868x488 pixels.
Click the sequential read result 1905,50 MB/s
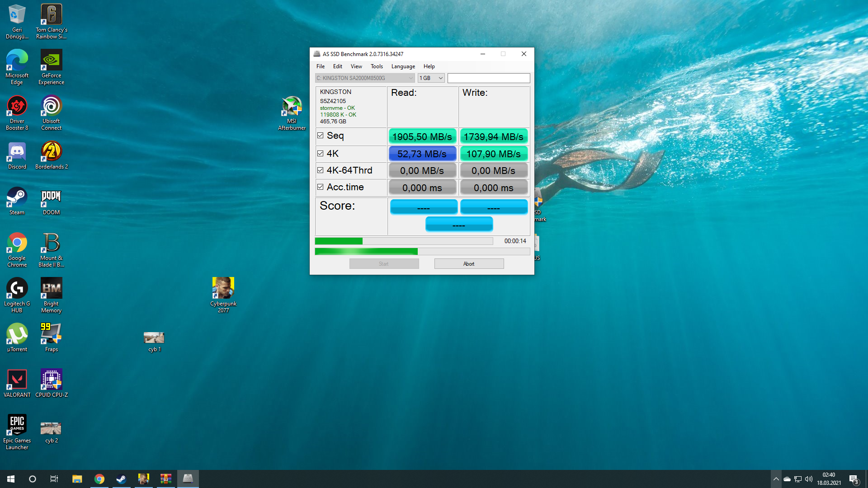pyautogui.click(x=422, y=136)
